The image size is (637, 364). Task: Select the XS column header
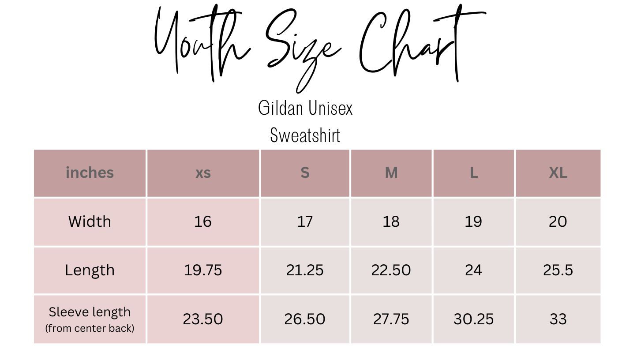[x=203, y=173]
